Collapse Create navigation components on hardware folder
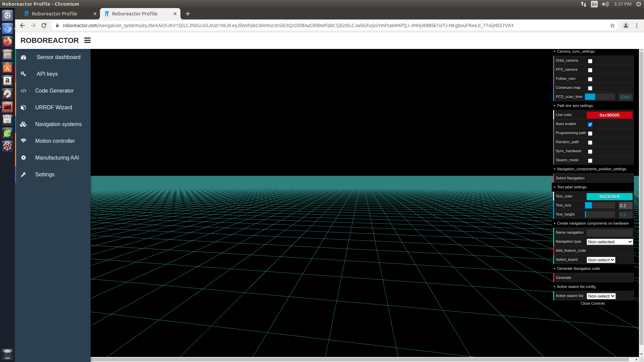The width and height of the screenshot is (644, 362). (x=593, y=224)
